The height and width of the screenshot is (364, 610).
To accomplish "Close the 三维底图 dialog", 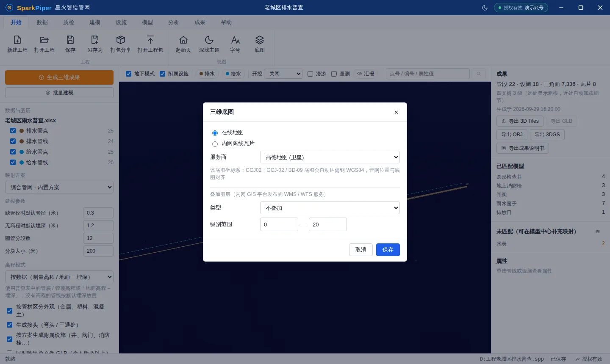I will 396,112.
